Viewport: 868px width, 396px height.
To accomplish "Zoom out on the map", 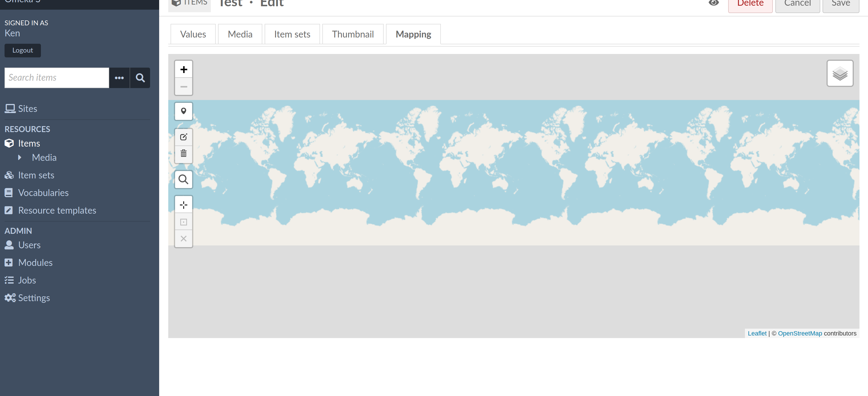I will [184, 87].
